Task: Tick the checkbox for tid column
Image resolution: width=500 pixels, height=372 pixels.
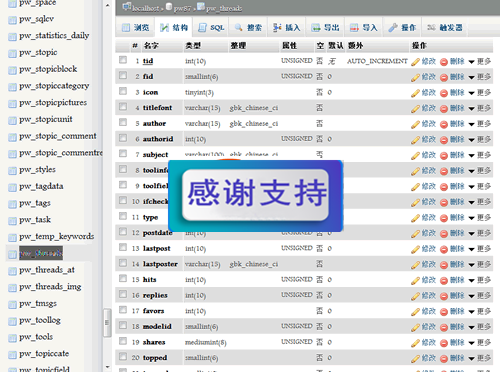Action: [123, 60]
